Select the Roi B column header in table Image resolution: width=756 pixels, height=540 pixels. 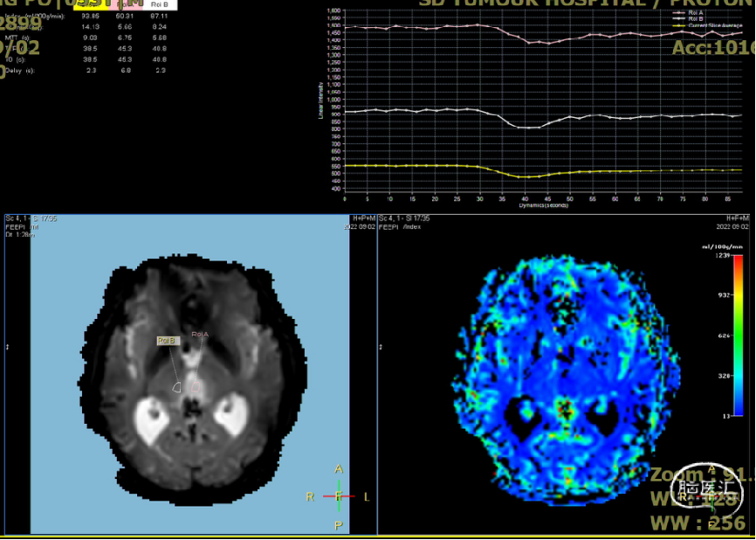(x=160, y=5)
